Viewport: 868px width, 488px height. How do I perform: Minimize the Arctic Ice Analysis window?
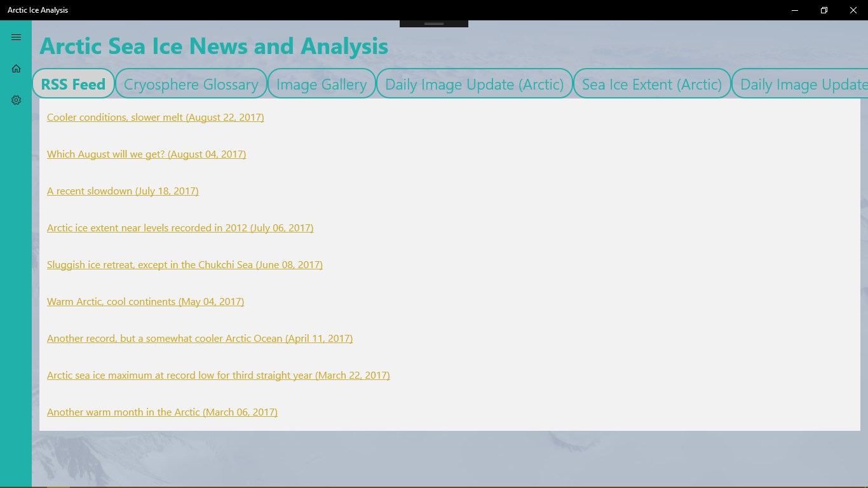(x=795, y=10)
